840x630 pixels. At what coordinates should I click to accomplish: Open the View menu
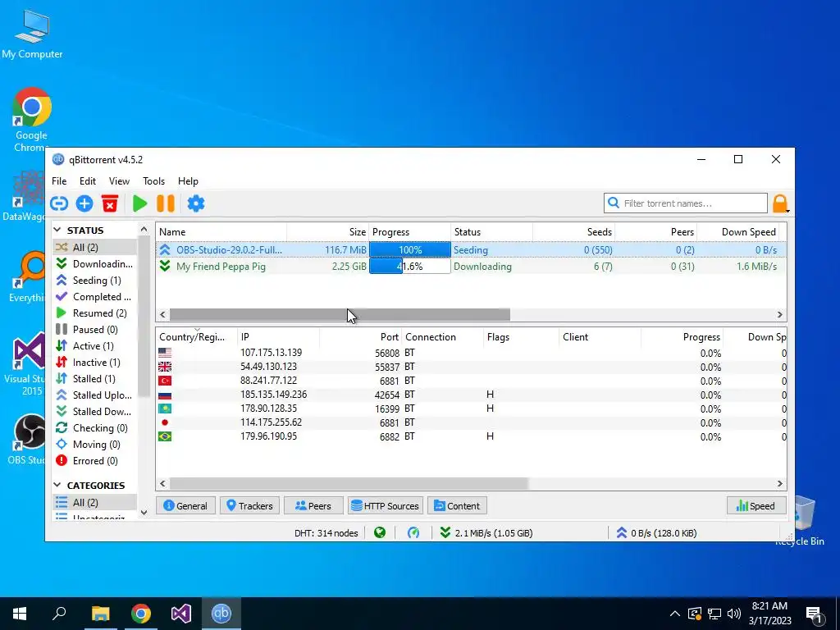coord(119,181)
